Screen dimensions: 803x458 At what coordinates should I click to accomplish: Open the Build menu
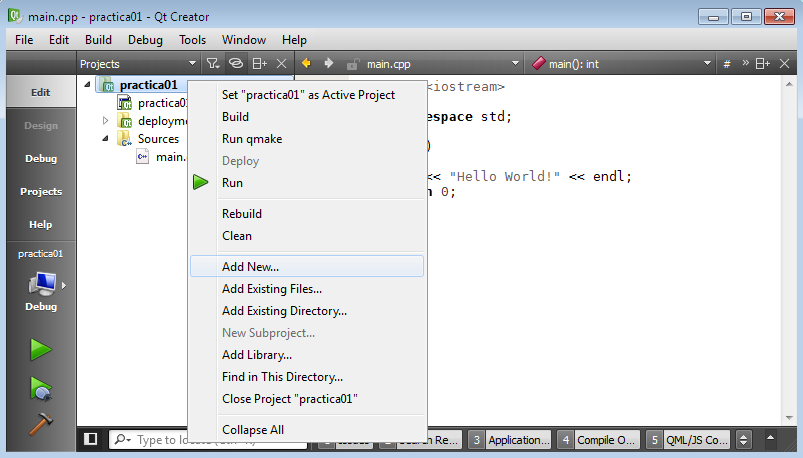tap(98, 39)
